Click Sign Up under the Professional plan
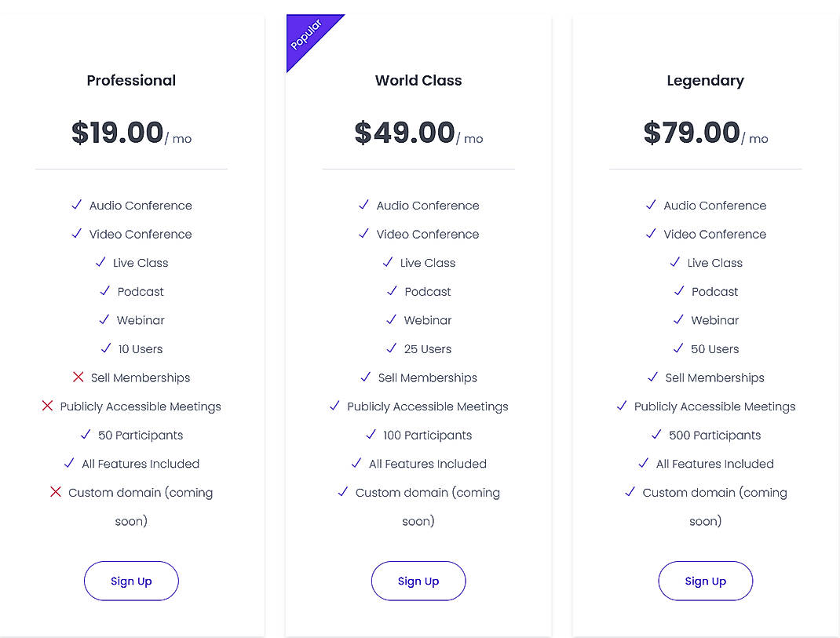Viewport: 840px width, 638px height. click(x=131, y=581)
